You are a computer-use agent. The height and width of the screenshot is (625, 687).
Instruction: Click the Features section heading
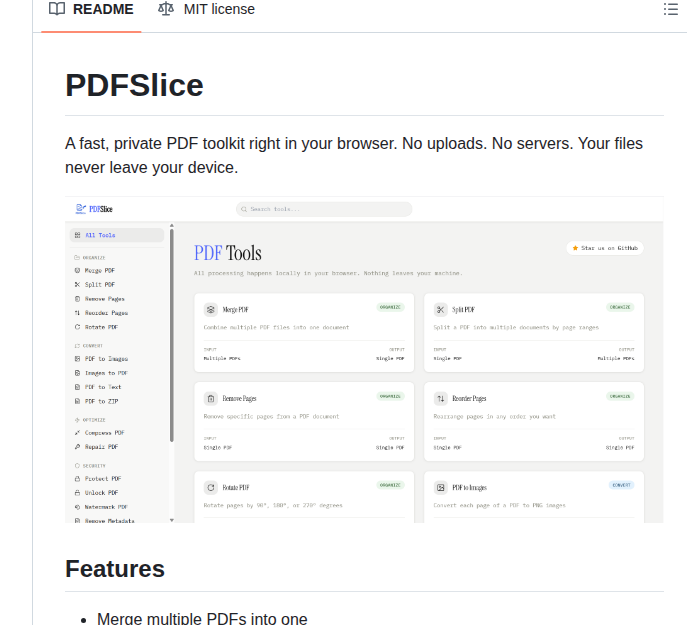coord(115,569)
